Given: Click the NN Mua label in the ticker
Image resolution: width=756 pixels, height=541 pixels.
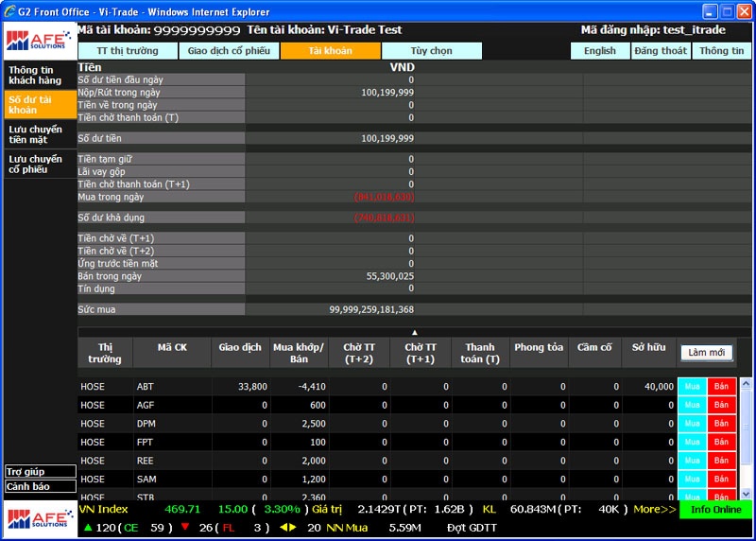Looking at the screenshot, I should pos(347,528).
